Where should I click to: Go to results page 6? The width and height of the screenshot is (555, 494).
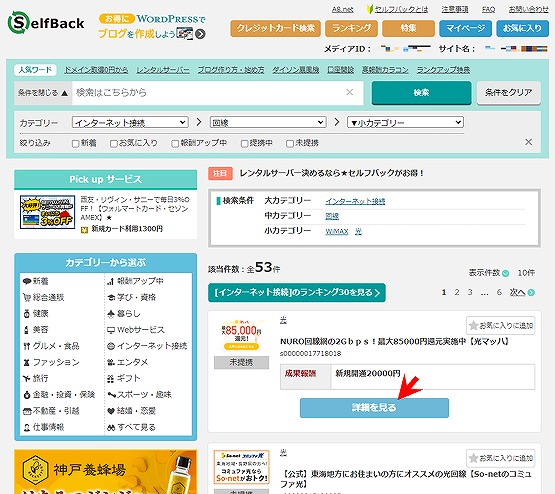pos(499,292)
